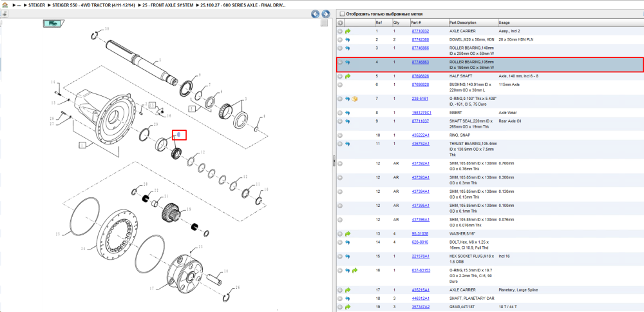
Task: Open the '---' breadcrumb after the home icon
Action: pyautogui.click(x=18, y=5)
